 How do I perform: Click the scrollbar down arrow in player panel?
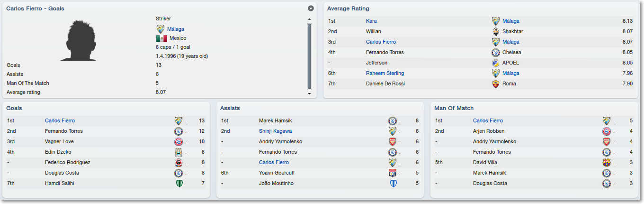click(310, 93)
